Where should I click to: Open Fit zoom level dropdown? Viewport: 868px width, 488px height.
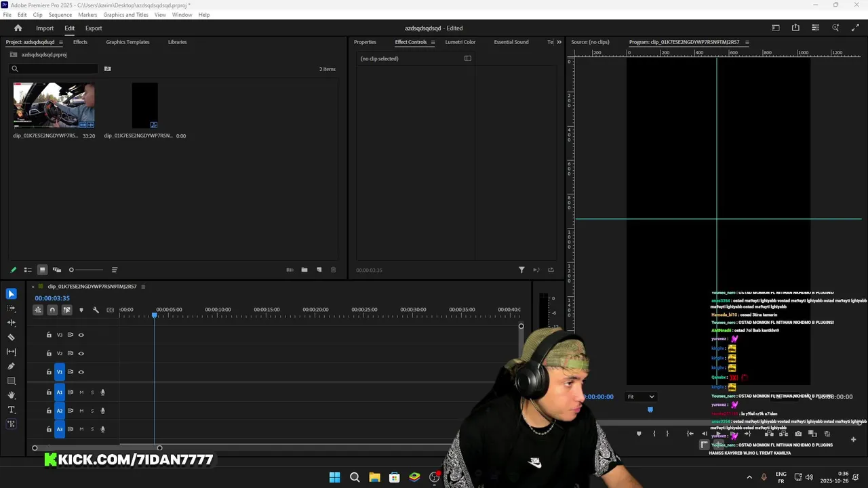(x=641, y=396)
